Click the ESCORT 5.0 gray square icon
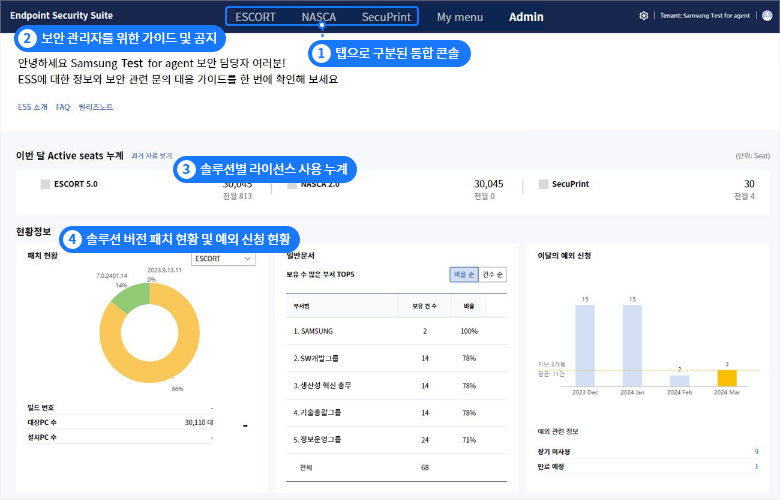 coord(45,184)
